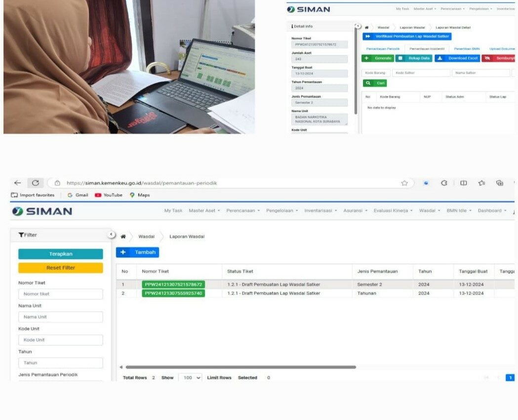Focus the Tahun filter input

point(60,363)
